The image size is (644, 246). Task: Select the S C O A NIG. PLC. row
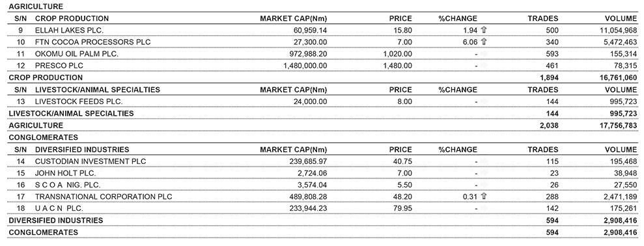click(322, 185)
